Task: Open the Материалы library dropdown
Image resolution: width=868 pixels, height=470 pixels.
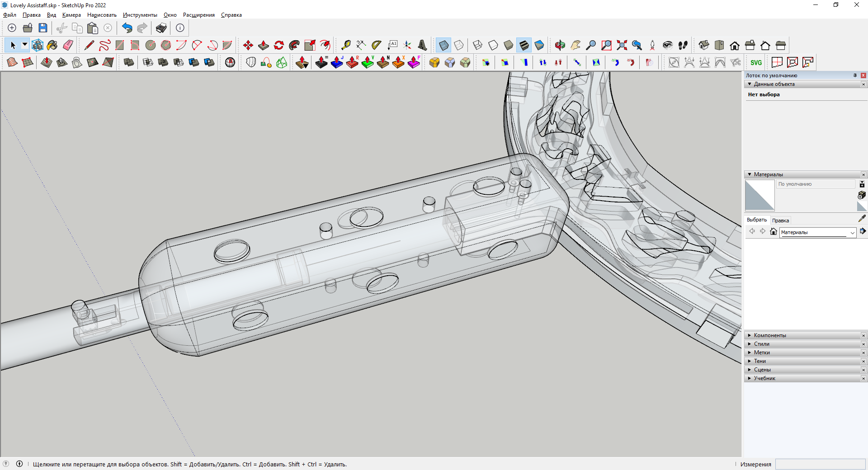Action: tap(852, 232)
